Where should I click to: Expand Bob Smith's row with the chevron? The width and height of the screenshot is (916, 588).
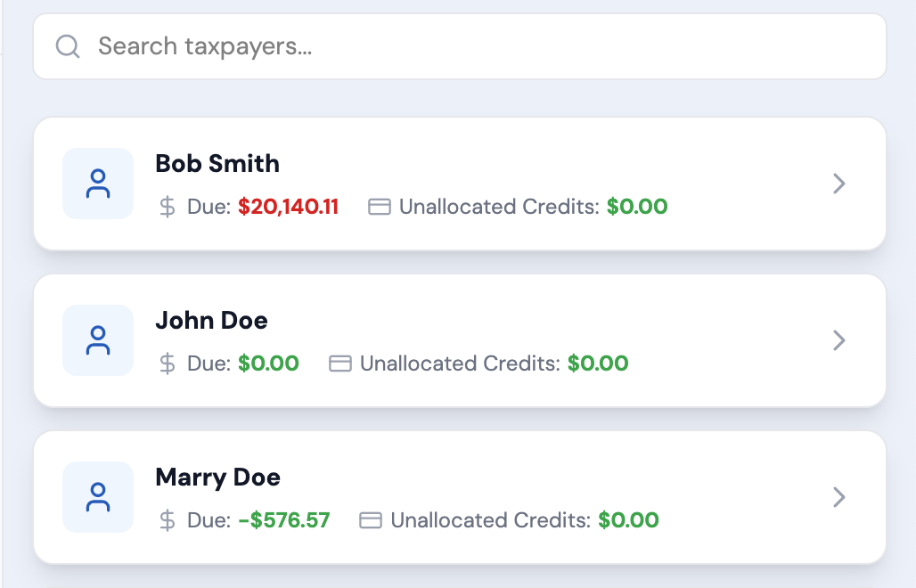tap(838, 184)
